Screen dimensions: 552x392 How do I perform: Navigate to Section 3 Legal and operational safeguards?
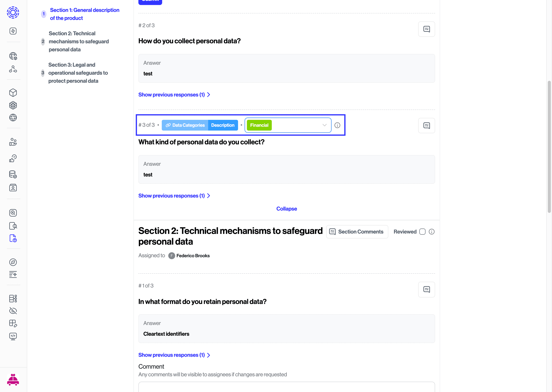78,73
